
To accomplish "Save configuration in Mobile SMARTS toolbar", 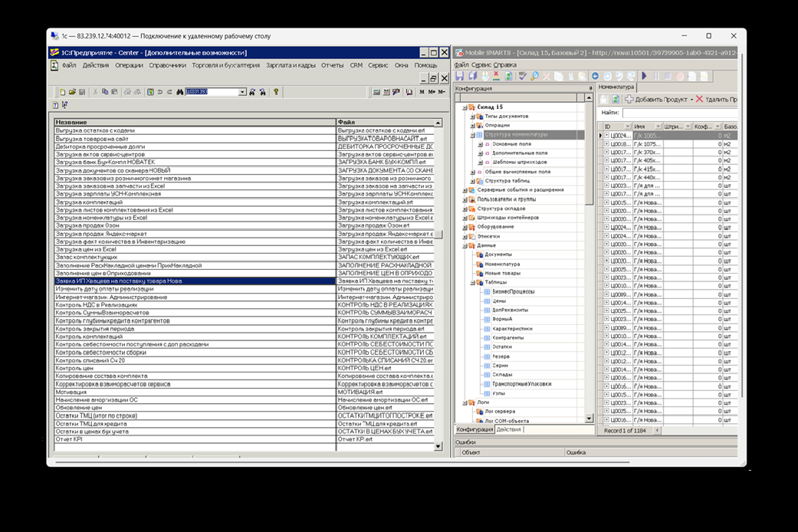I will tap(460, 76).
